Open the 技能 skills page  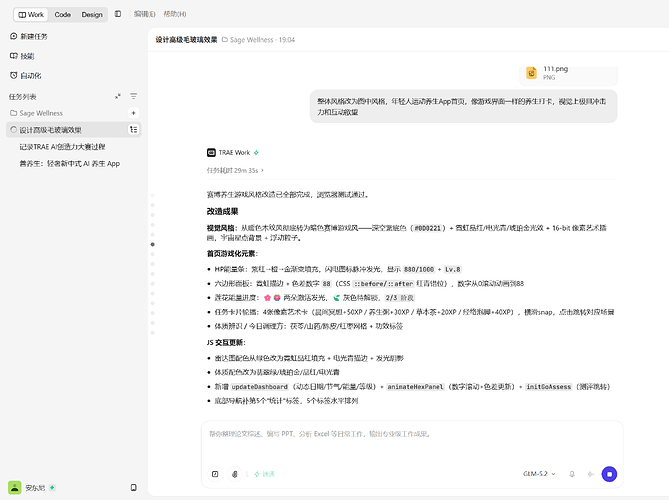tap(22, 56)
